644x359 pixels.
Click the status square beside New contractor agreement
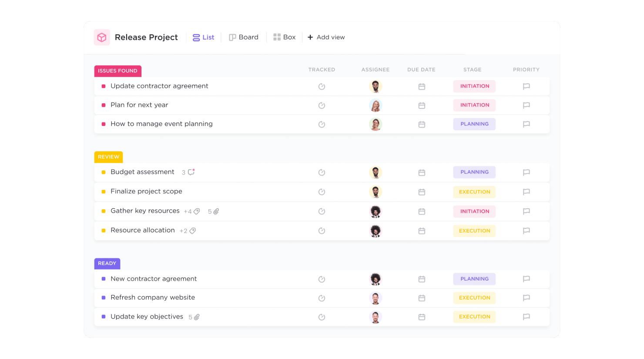pos(104,279)
